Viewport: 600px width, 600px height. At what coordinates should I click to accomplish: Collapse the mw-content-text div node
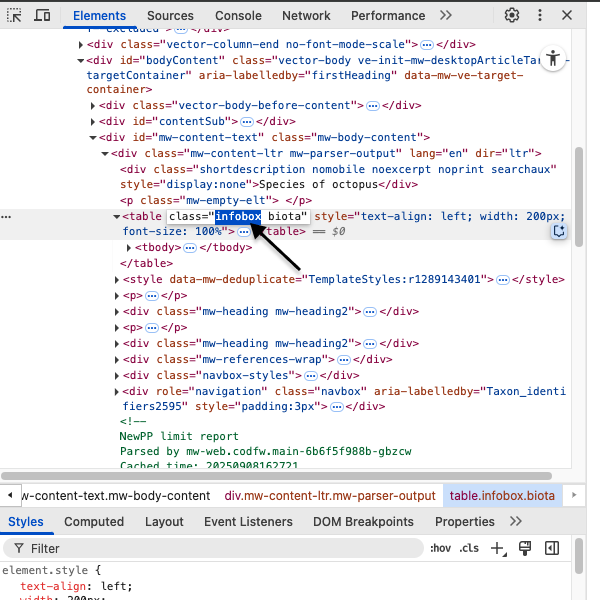pyautogui.click(x=93, y=138)
